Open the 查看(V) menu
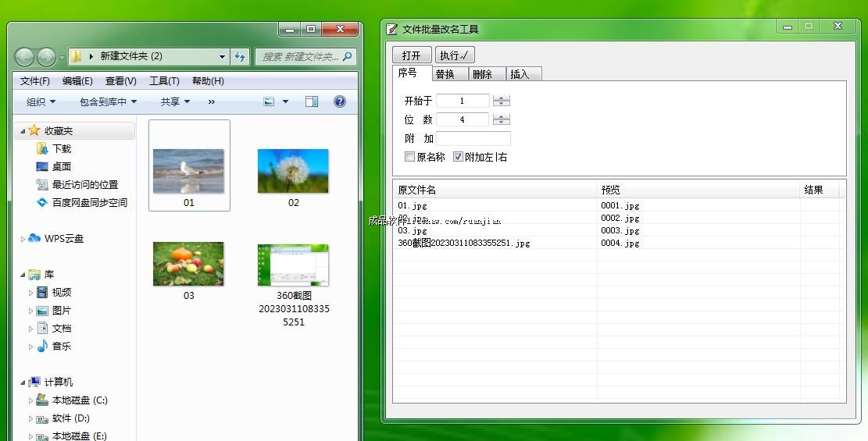Screen dimensions: 868x441 [120, 81]
